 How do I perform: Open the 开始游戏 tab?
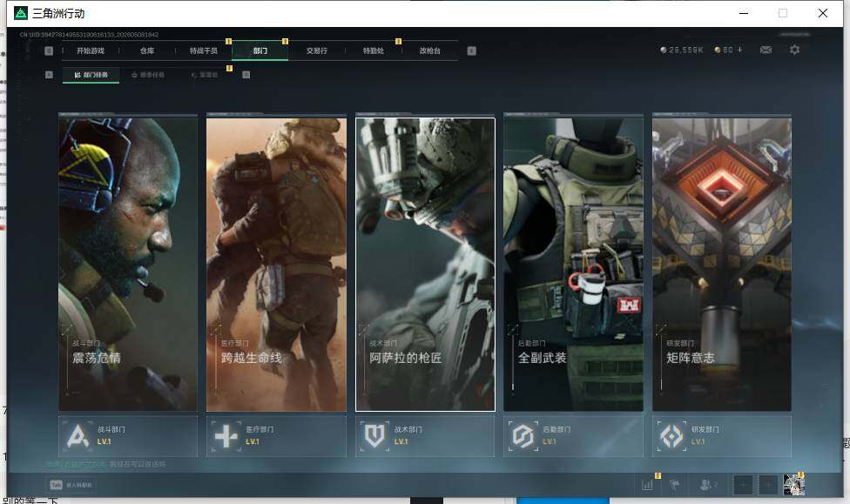[x=90, y=51]
